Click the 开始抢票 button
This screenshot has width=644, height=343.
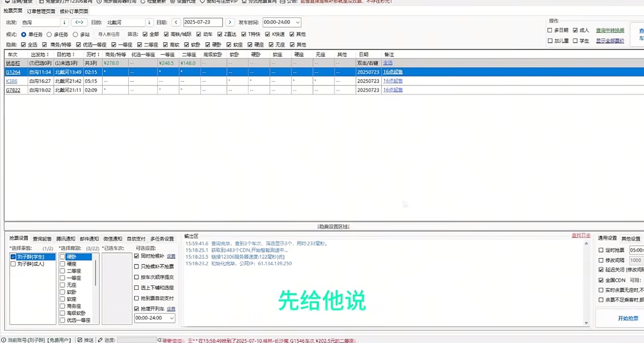coord(628,318)
